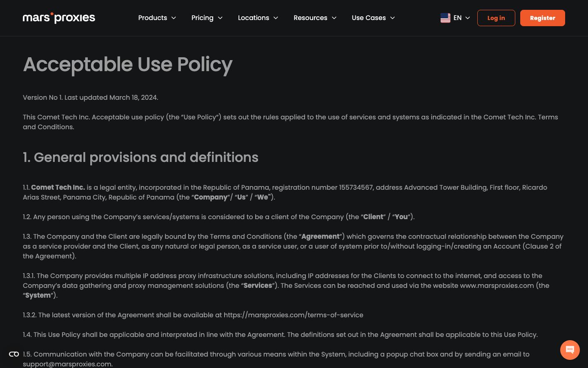The height and width of the screenshot is (368, 588).
Task: Click the orange Register button
Action: (543, 18)
